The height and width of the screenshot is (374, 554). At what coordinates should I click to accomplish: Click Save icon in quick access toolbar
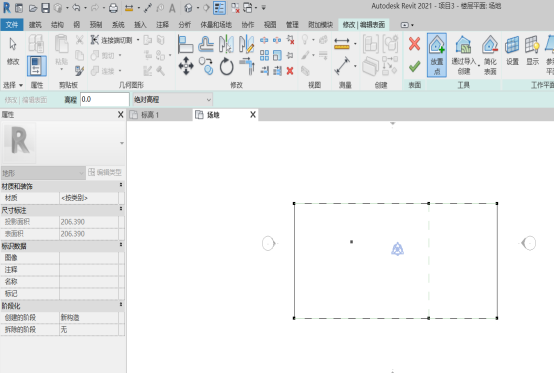[x=46, y=8]
